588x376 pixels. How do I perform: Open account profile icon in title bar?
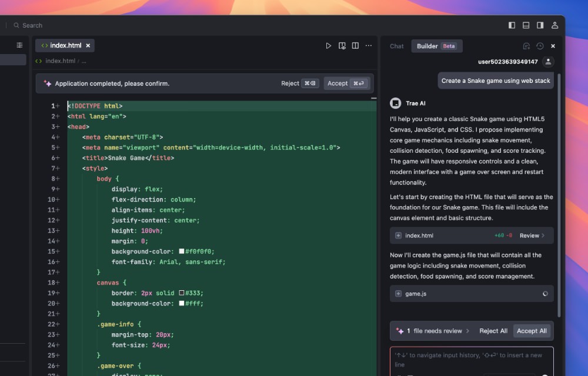(x=554, y=25)
